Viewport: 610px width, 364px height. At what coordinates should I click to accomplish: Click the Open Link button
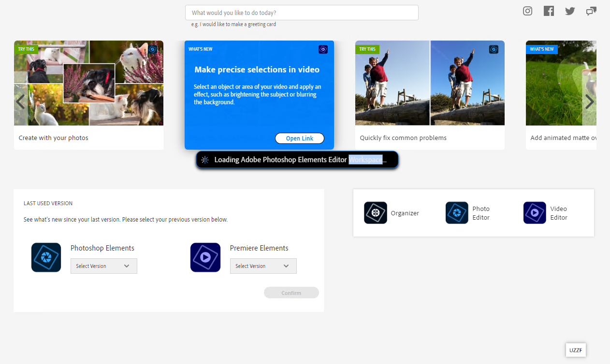click(299, 138)
